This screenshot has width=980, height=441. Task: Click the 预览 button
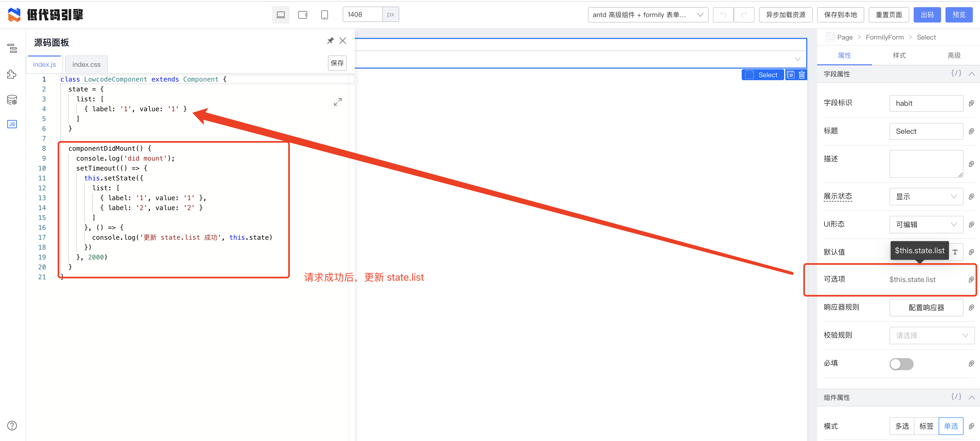[x=959, y=15]
